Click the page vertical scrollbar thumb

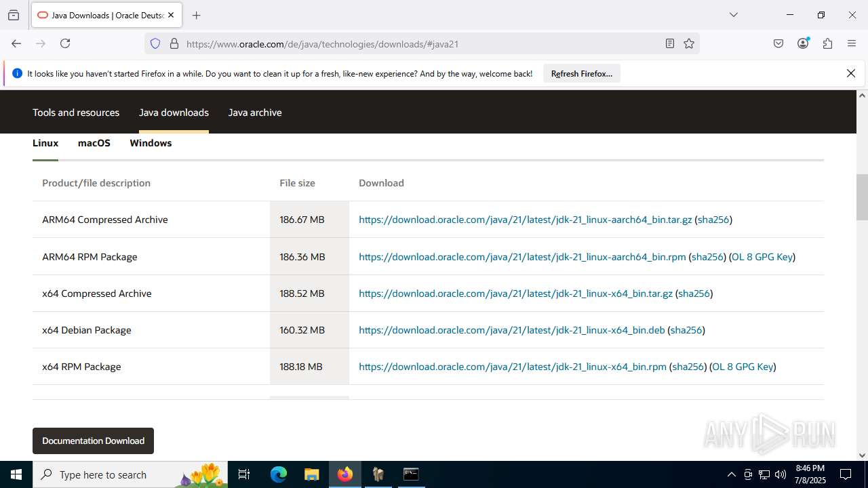pyautogui.click(x=862, y=197)
